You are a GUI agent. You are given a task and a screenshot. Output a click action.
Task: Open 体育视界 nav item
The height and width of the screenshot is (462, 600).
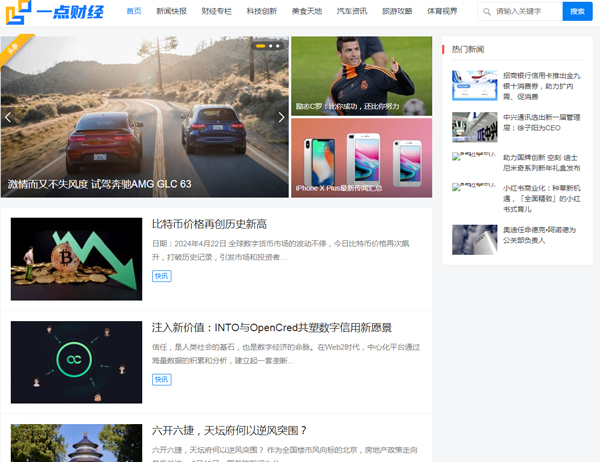coord(442,11)
